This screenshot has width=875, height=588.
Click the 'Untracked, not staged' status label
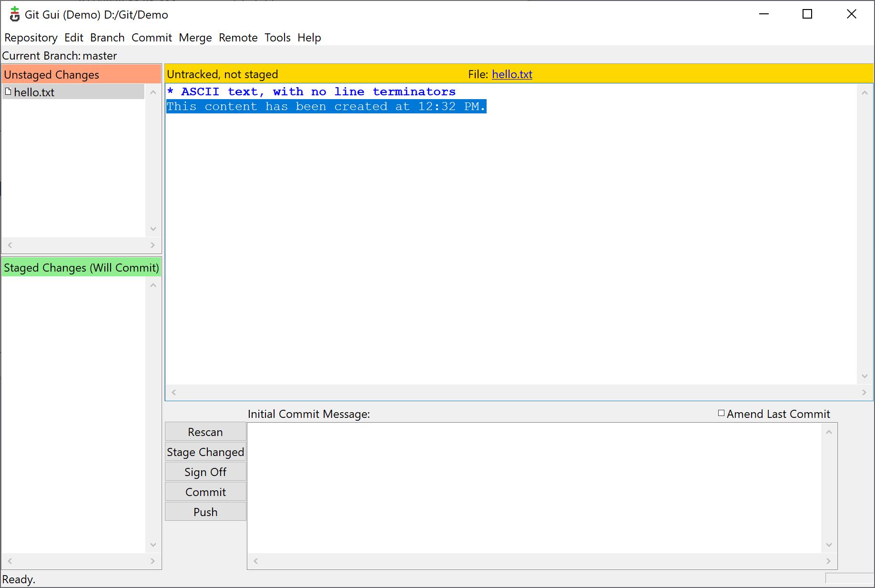(x=223, y=74)
